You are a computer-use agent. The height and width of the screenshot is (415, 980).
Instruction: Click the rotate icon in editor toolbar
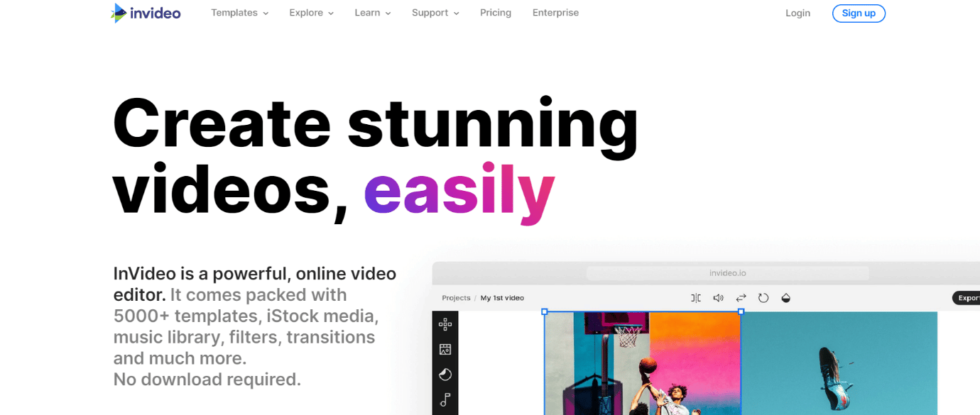pos(763,298)
